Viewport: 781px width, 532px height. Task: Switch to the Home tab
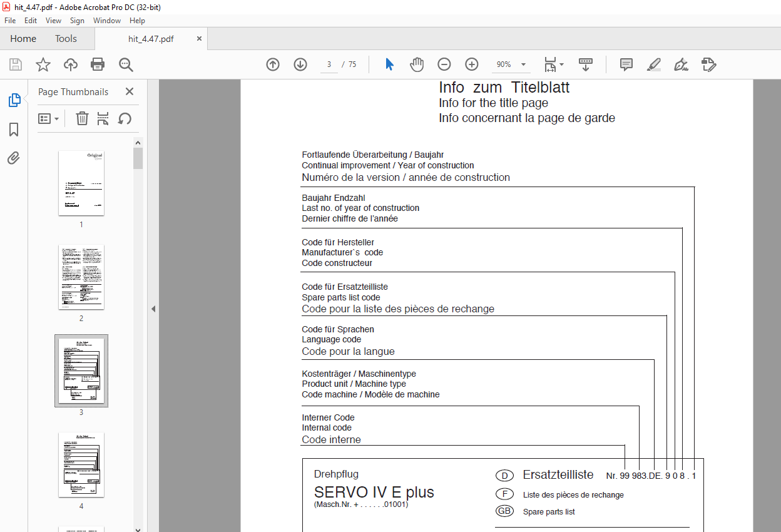[23, 39]
